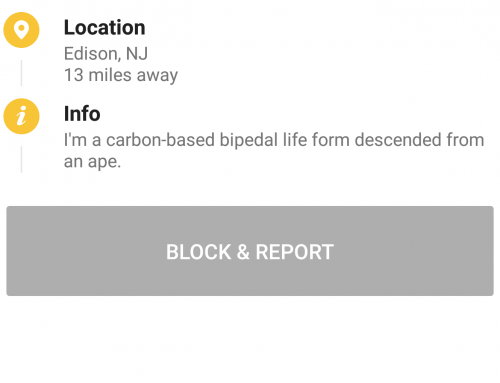Select the Info section heading
Viewport: 500px width, 383px height.
click(x=82, y=114)
